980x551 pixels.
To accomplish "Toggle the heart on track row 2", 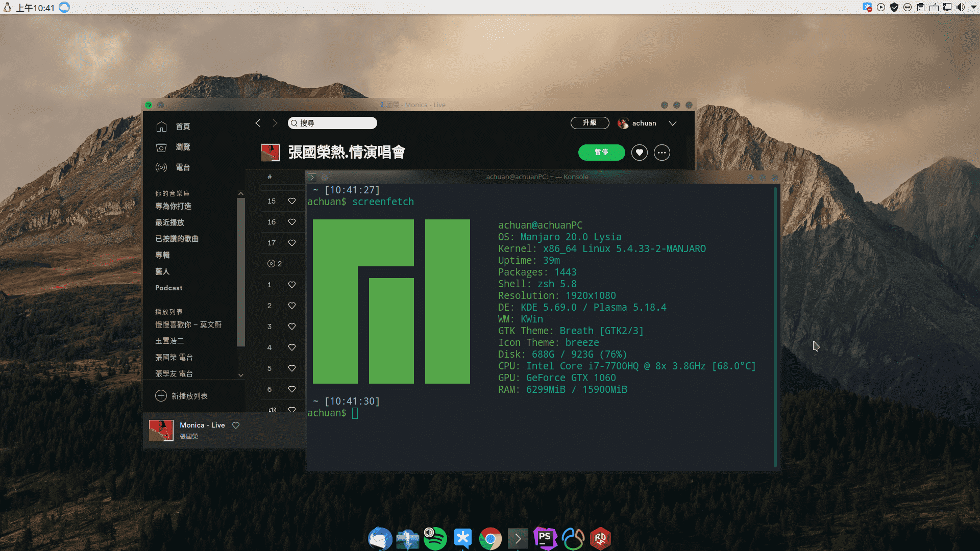I will pyautogui.click(x=292, y=306).
